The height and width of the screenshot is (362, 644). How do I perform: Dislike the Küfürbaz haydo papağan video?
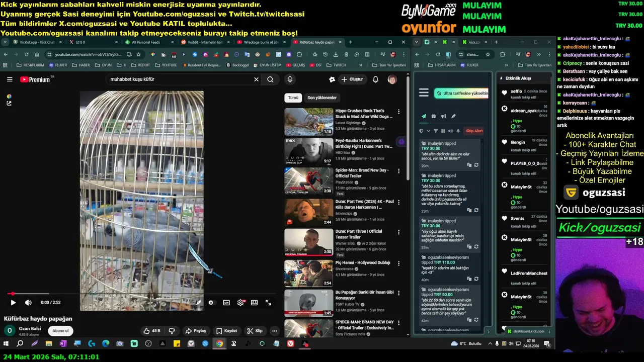[x=172, y=331]
